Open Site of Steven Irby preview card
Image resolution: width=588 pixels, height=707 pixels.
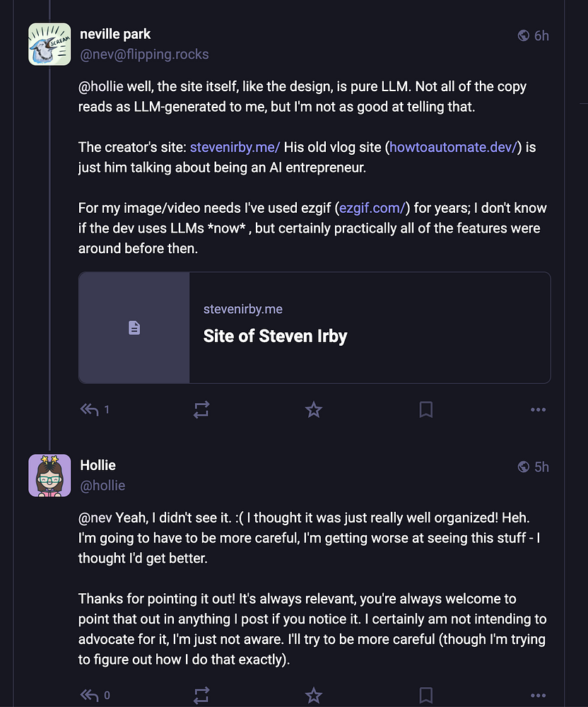click(x=314, y=328)
